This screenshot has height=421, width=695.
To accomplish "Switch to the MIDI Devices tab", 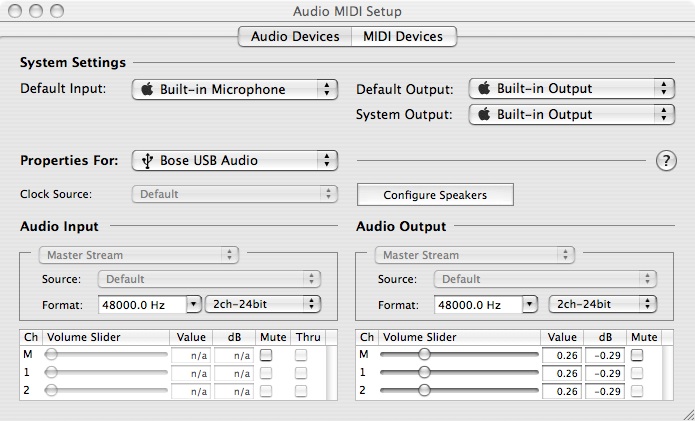I will (403, 37).
